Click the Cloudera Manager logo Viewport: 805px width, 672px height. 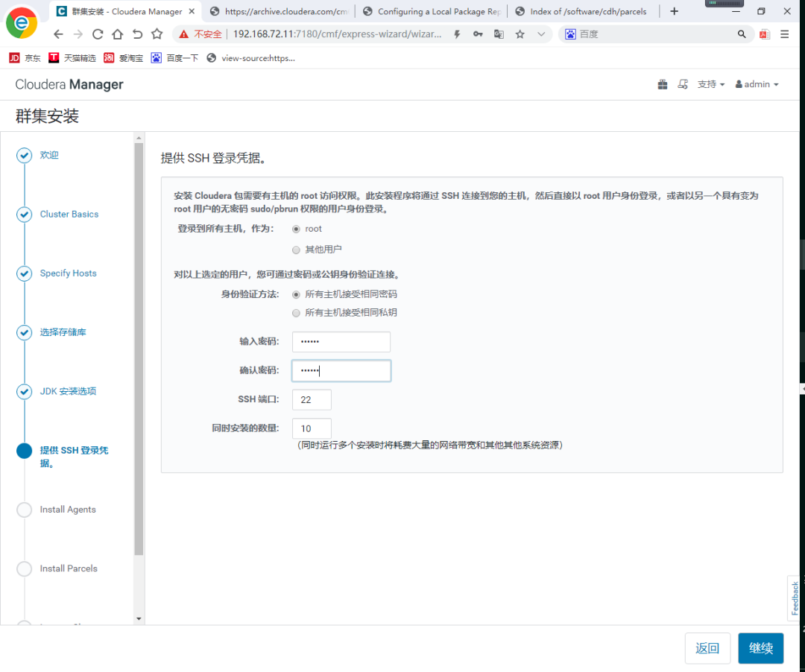click(69, 85)
